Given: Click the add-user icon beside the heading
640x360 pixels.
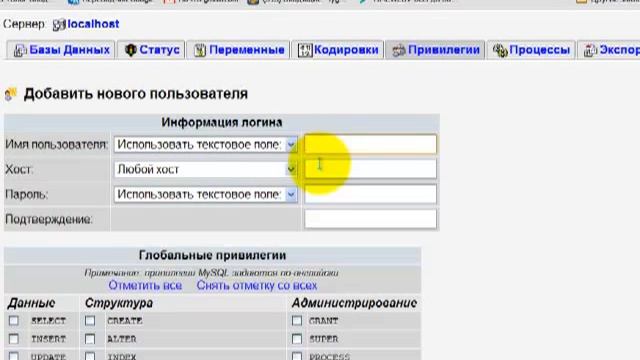Looking at the screenshot, I should coord(11,94).
